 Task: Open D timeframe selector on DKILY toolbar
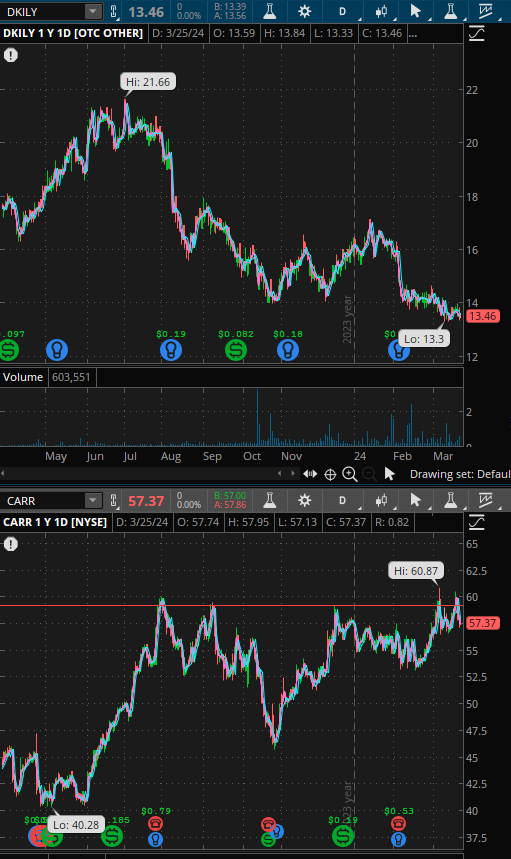[x=342, y=11]
